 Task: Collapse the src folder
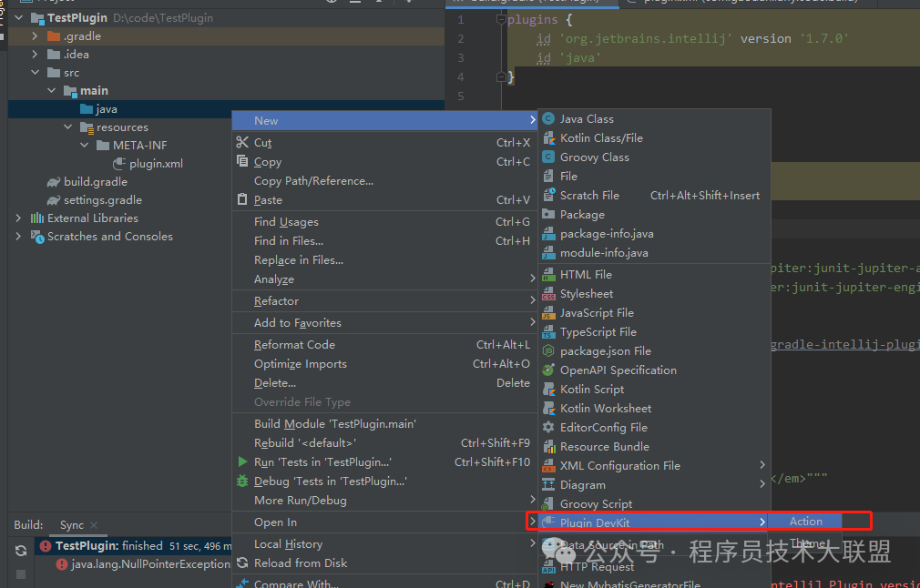click(36, 72)
